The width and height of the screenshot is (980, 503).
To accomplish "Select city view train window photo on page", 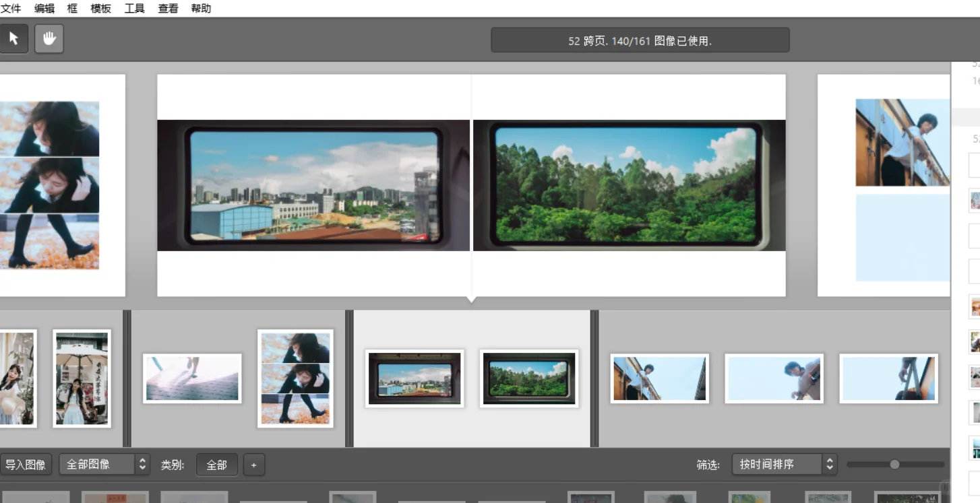I will pyautogui.click(x=313, y=185).
